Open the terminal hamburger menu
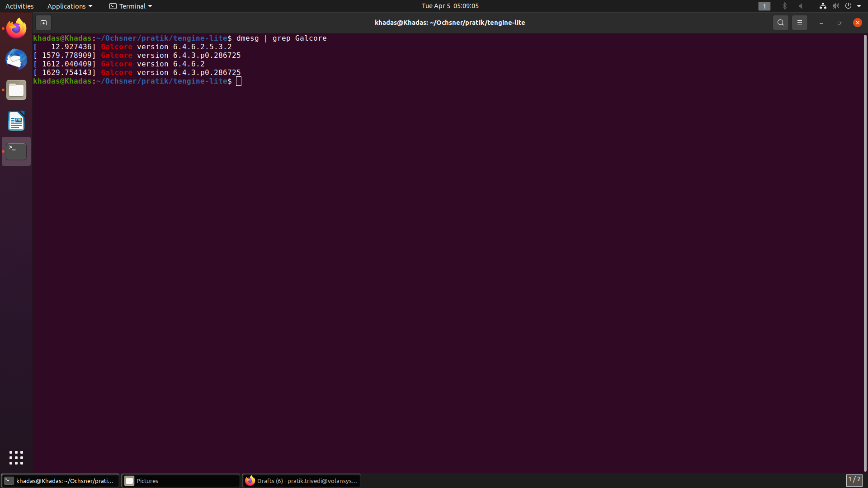This screenshot has width=868, height=488. pos(799,22)
